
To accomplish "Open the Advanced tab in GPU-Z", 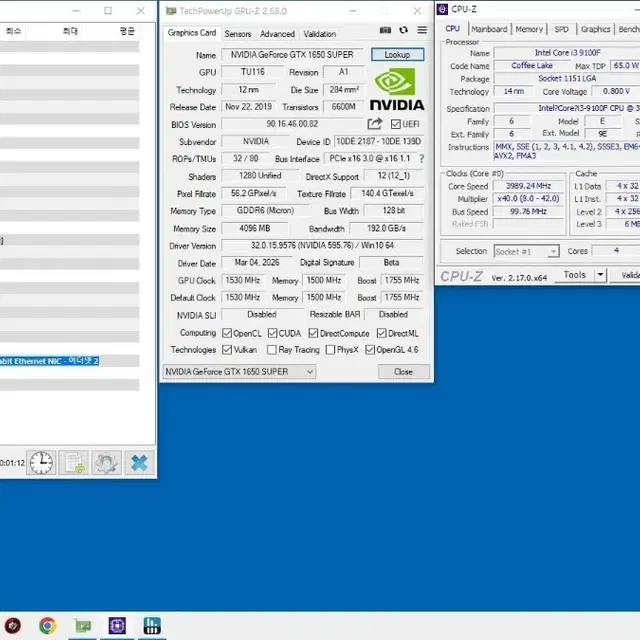I will click(x=278, y=34).
